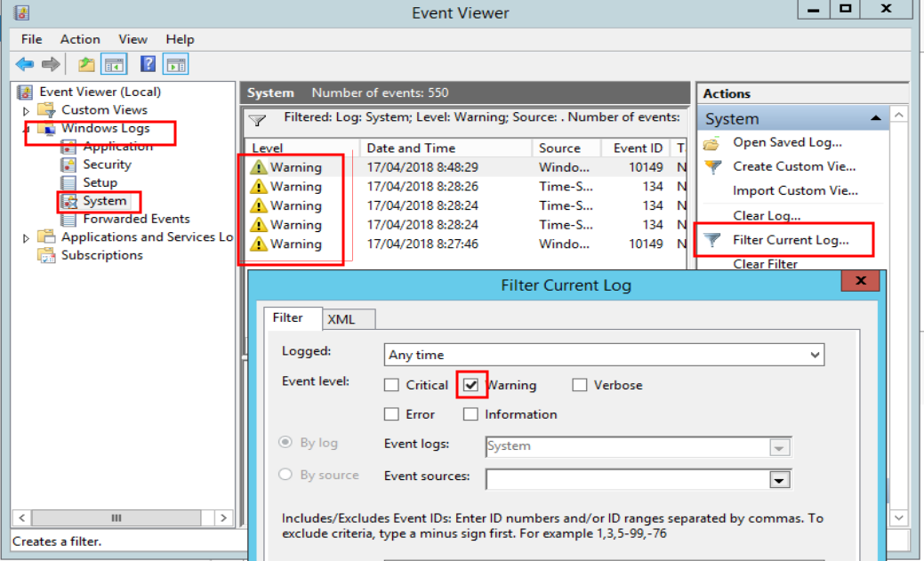
Task: Click the Subscriptions icon in tree
Action: point(46,255)
